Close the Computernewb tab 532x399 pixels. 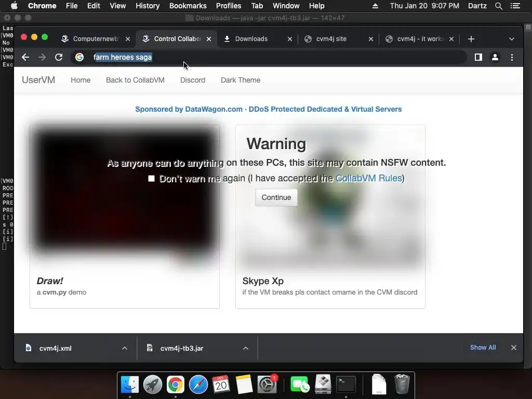[x=128, y=39]
